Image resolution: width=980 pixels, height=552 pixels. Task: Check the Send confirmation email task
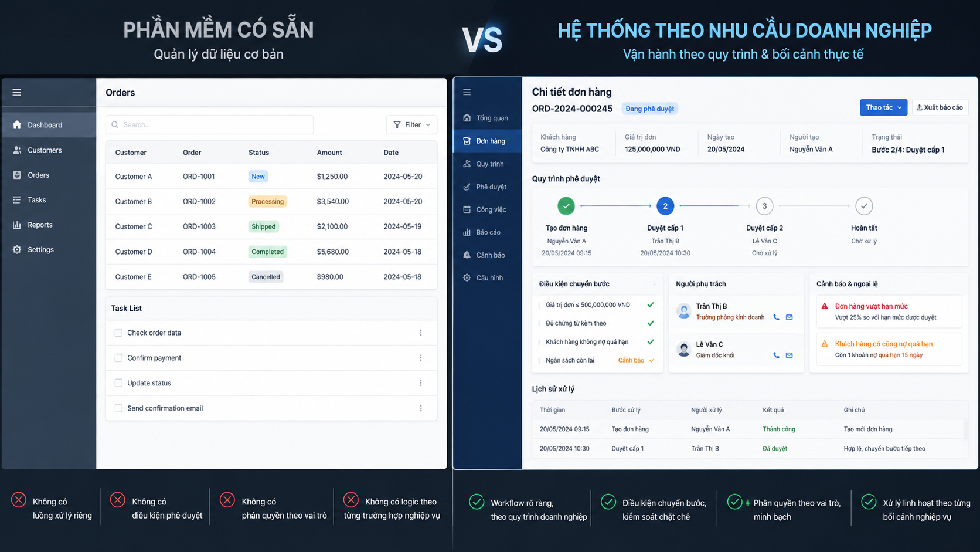coord(118,408)
